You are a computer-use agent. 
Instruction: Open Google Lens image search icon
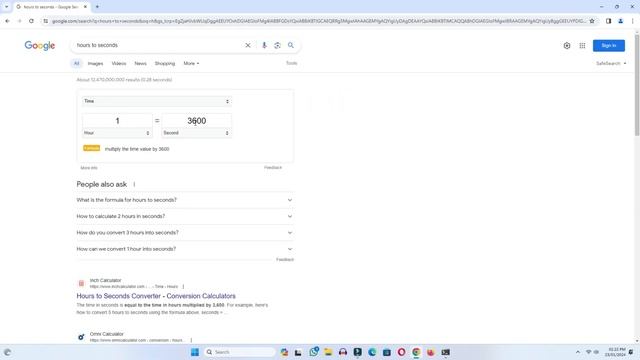pos(277,45)
